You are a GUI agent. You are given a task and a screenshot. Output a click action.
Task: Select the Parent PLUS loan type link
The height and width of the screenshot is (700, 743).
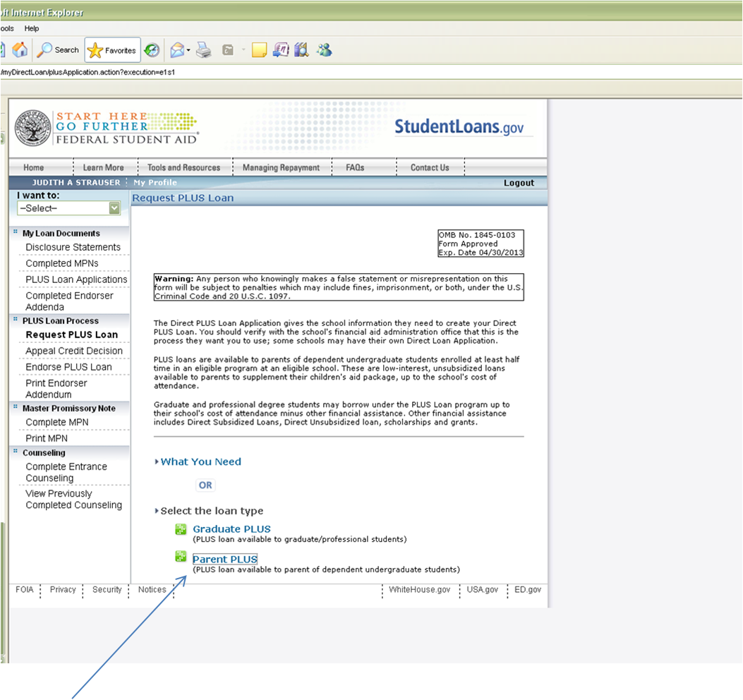[225, 560]
